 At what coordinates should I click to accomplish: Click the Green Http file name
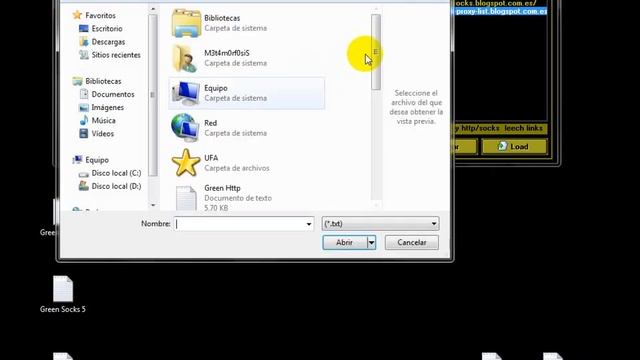tap(222, 188)
